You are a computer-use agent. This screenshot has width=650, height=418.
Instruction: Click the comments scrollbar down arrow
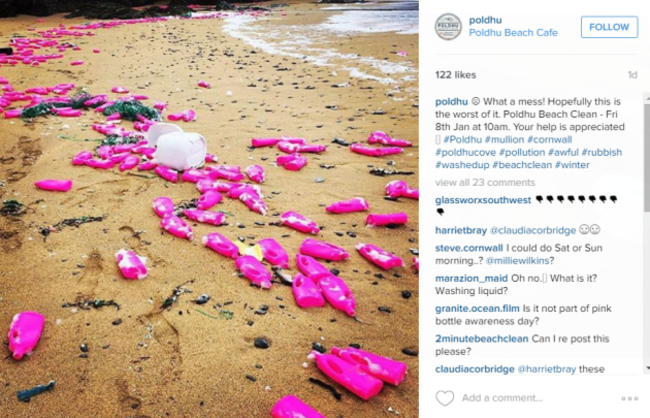click(x=647, y=368)
